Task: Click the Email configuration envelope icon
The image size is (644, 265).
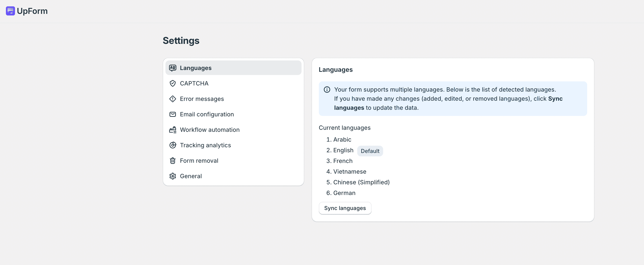Action: [172, 115]
